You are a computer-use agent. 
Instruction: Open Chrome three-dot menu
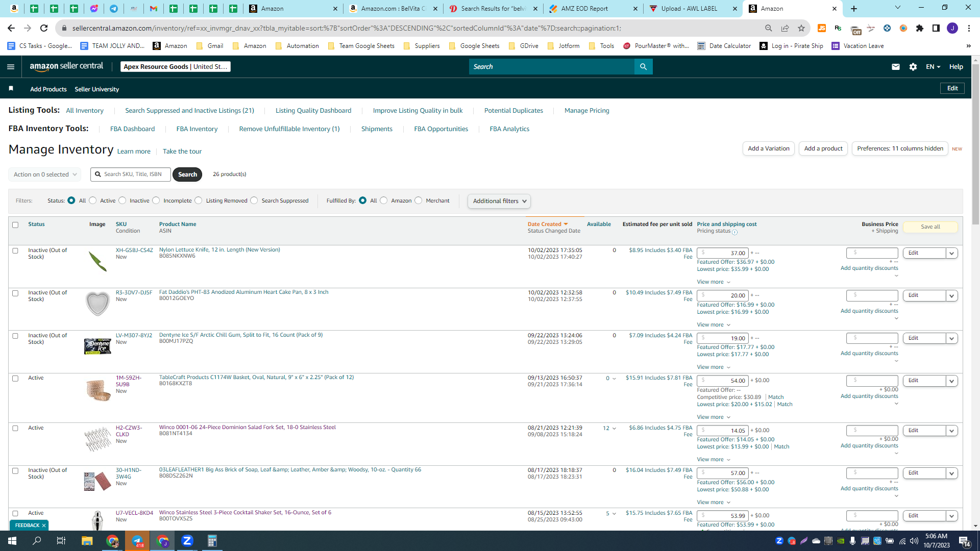969,28
